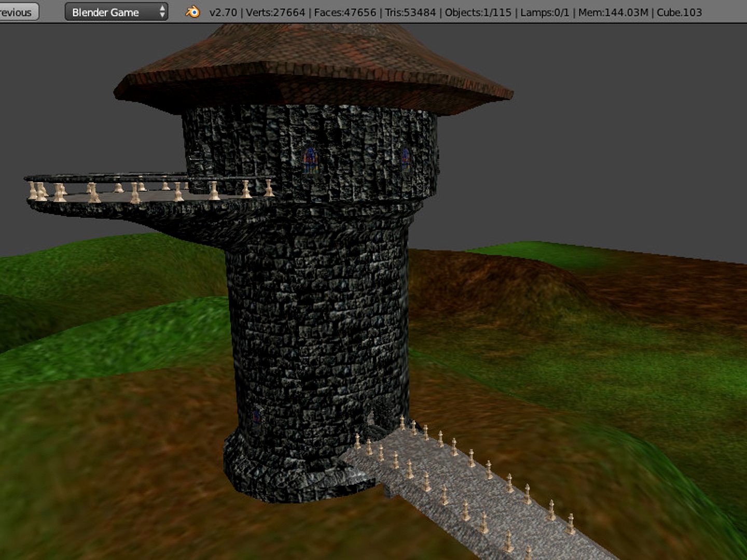This screenshot has height=560, width=747.
Task: Click the Objects:1/115 indicator
Action: [x=477, y=11]
